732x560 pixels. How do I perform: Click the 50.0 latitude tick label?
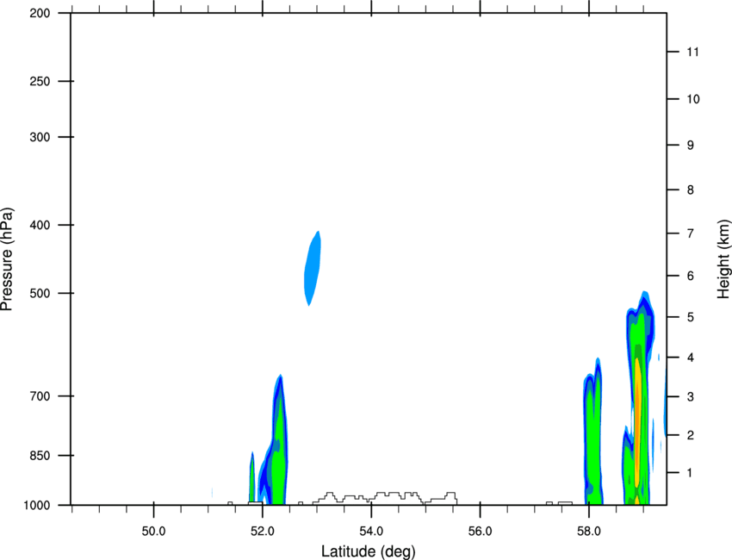tap(153, 532)
